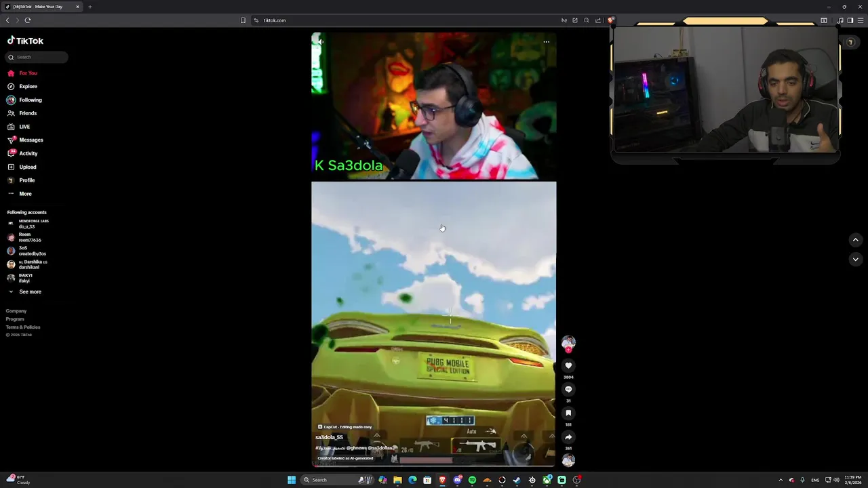The width and height of the screenshot is (868, 488).
Task: Open Discord from the taskbar
Action: click(458, 480)
